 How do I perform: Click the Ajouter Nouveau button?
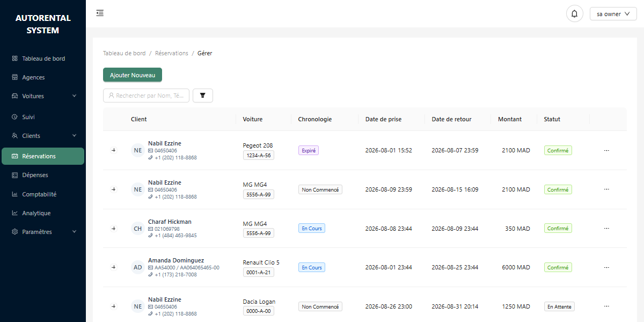tap(133, 75)
